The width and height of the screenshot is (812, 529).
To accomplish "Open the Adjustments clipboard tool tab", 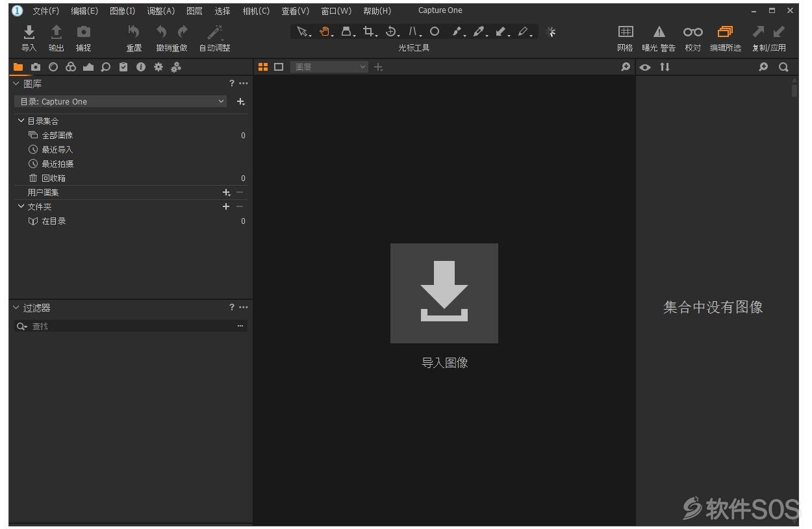I will pyautogui.click(x=123, y=67).
